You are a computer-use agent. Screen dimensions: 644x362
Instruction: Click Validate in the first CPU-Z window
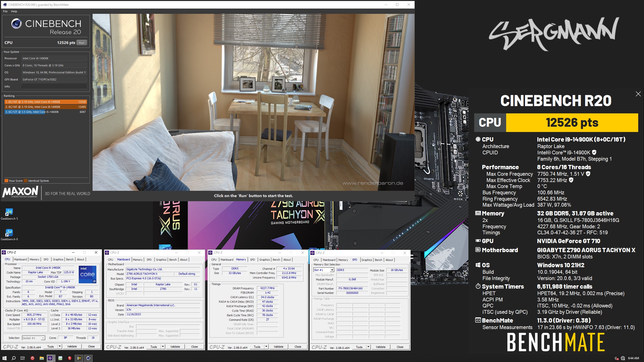[x=72, y=347]
